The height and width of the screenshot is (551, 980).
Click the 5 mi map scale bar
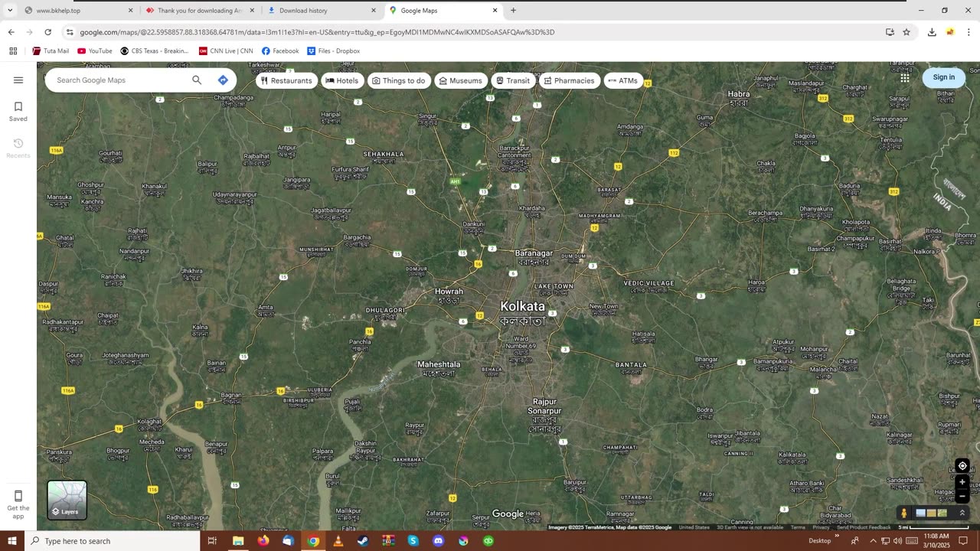coord(933,527)
